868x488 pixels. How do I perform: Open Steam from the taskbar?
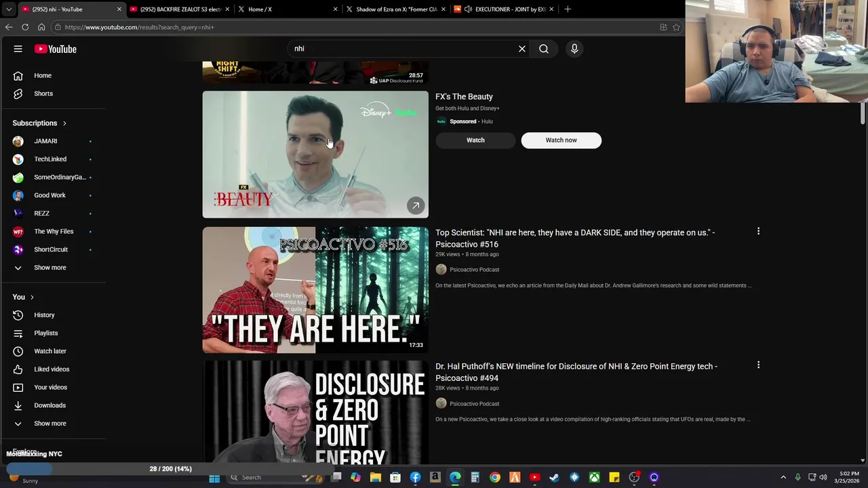(555, 478)
